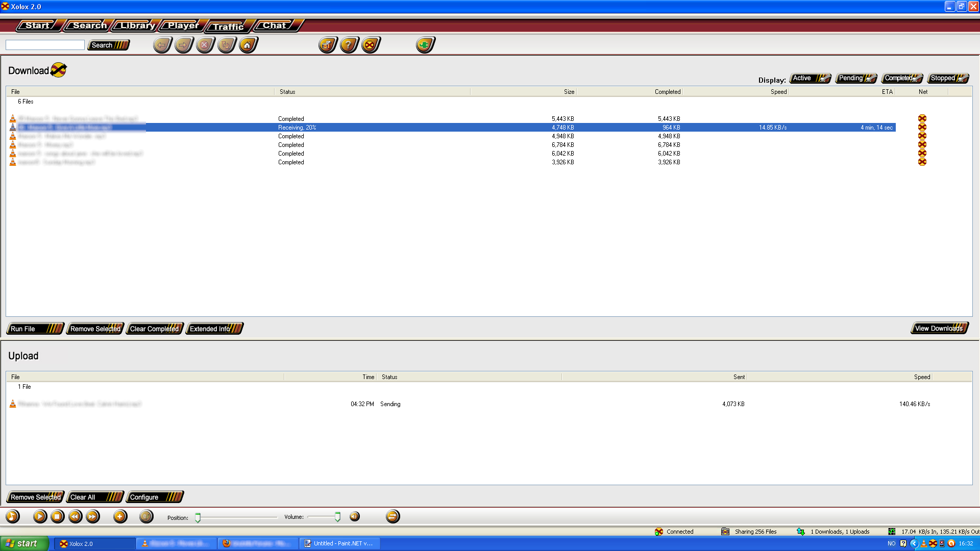Click the add plus icon in player
Image resolution: width=980 pixels, height=551 pixels.
pyautogui.click(x=120, y=517)
